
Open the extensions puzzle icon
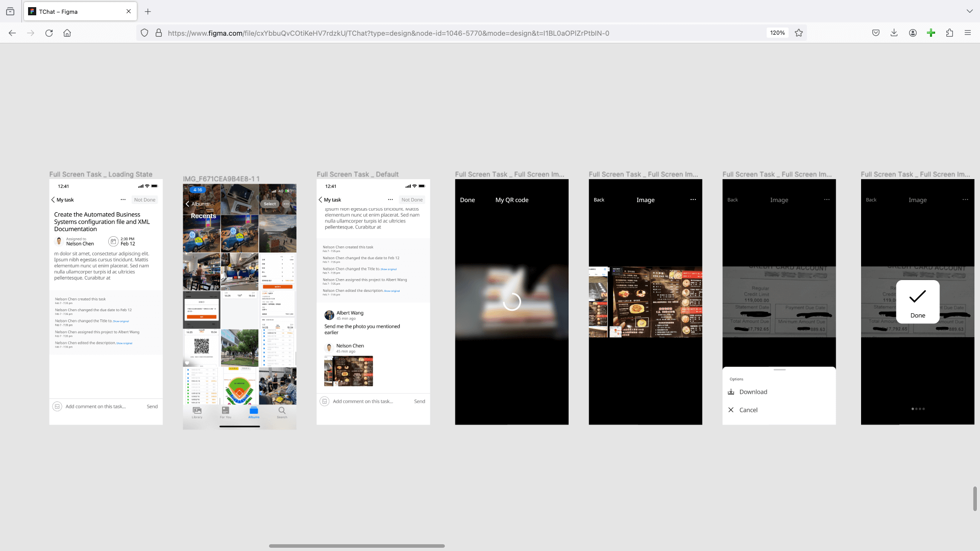[949, 33]
